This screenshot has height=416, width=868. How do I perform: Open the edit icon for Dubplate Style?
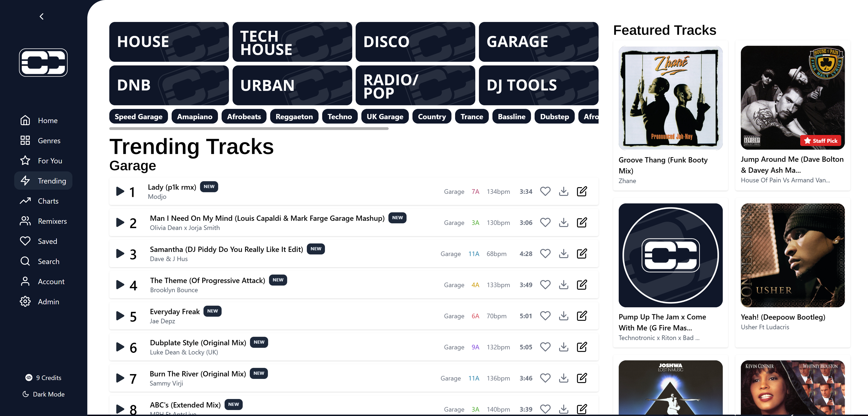coord(582,347)
